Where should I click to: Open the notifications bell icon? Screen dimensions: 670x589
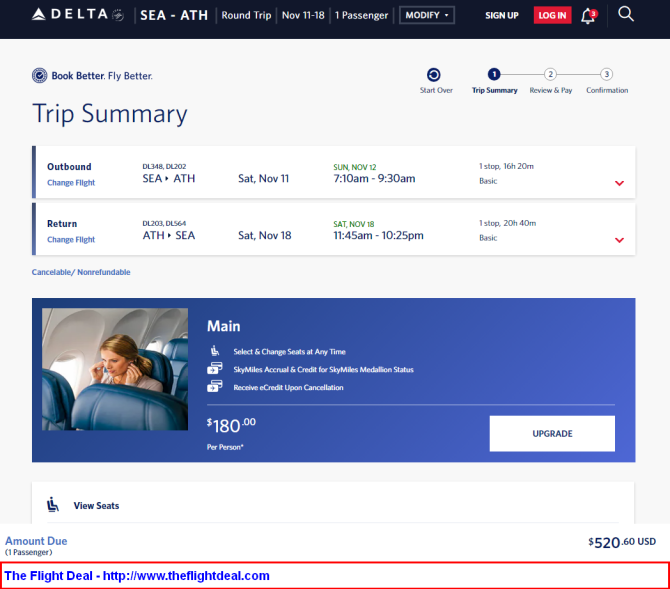click(x=588, y=16)
